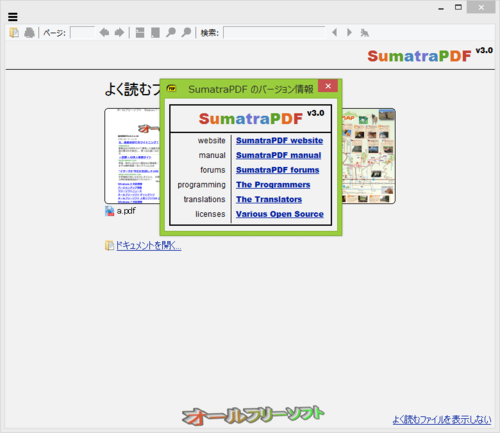Viewport: 500px width, 433px height.
Task: Open the SumatraPDF manual link
Action: (x=278, y=155)
